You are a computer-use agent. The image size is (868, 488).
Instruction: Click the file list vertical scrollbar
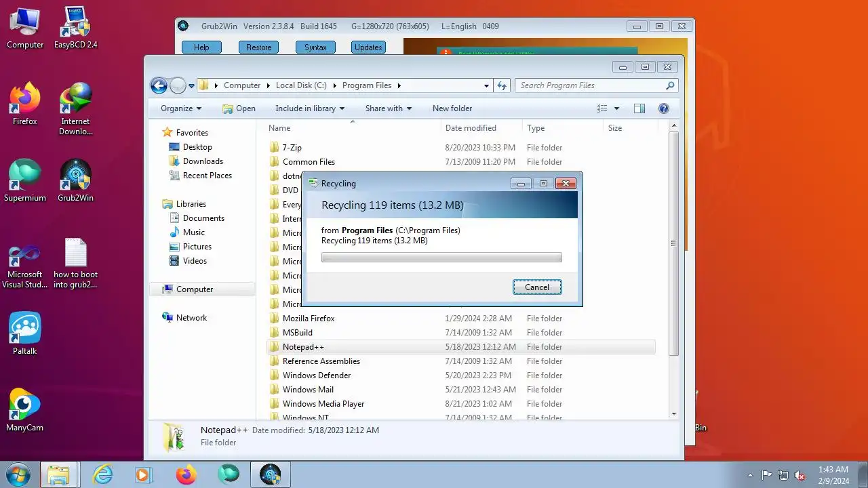(x=673, y=243)
